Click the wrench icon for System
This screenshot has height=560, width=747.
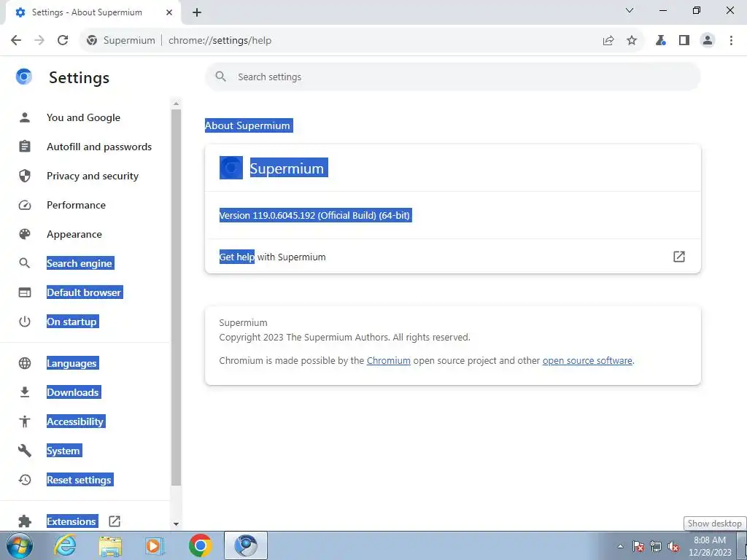(x=25, y=451)
